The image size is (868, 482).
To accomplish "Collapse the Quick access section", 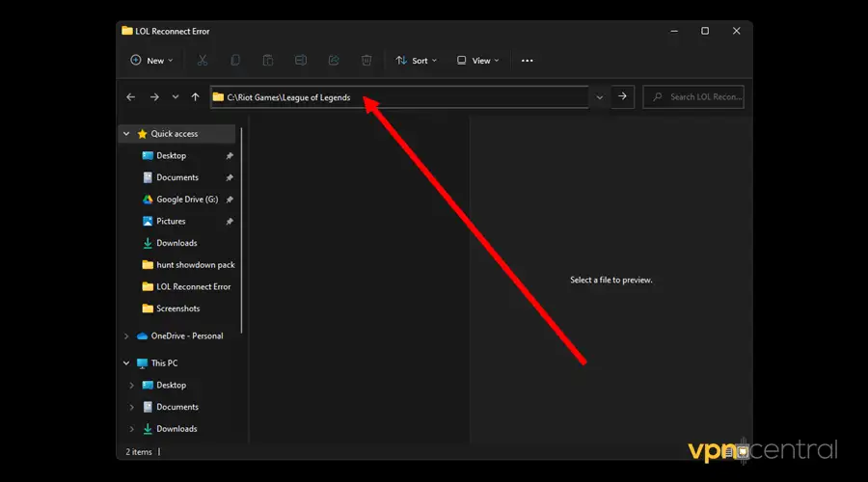I will pos(126,133).
